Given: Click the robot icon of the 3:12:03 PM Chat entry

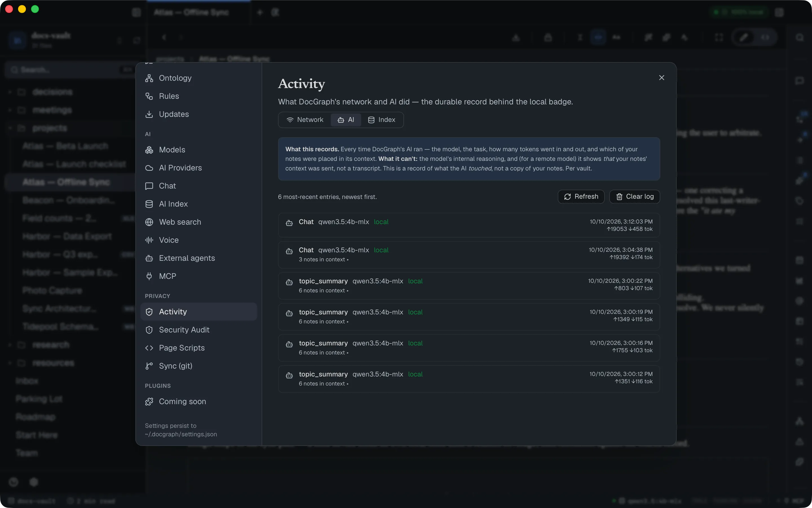Looking at the screenshot, I should [x=289, y=223].
